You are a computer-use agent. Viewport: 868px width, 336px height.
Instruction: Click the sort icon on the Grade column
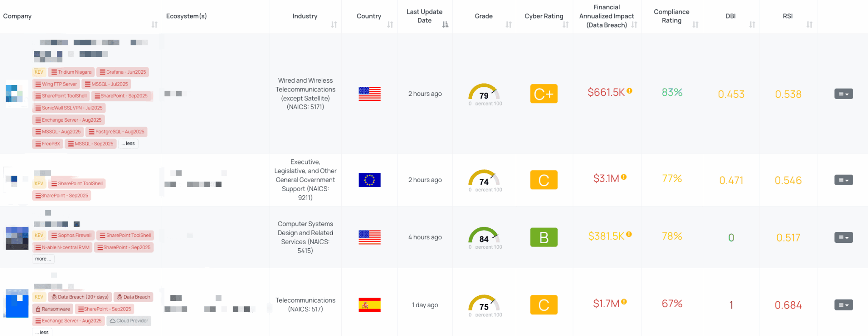click(508, 25)
